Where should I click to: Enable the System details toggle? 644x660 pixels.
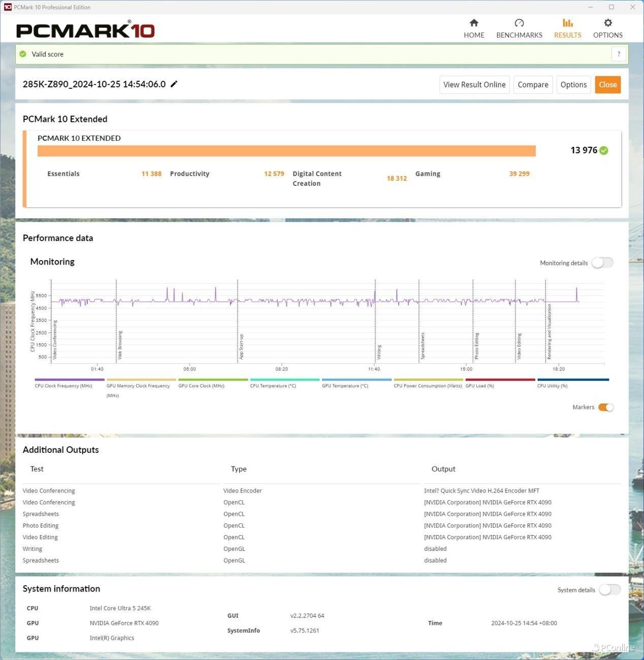(x=609, y=589)
